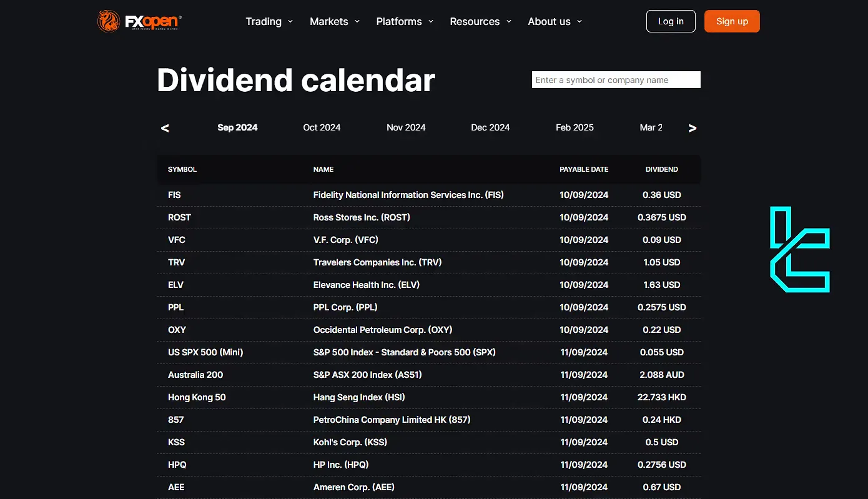Click Fidelity National Information Services Inc. (FIS)
Image resolution: width=868 pixels, height=499 pixels.
pyautogui.click(x=408, y=195)
